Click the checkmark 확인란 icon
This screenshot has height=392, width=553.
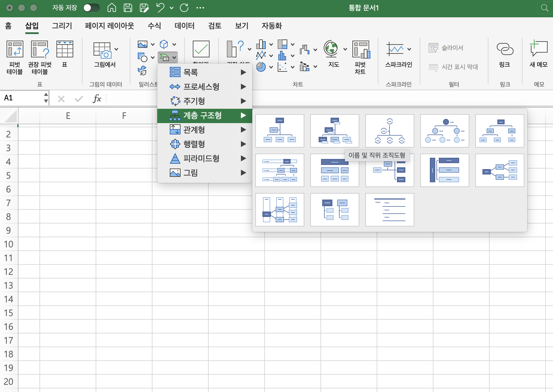201,49
